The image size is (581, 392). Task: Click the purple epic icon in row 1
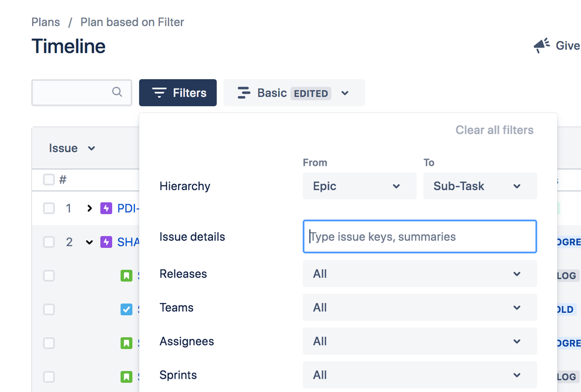click(x=106, y=208)
